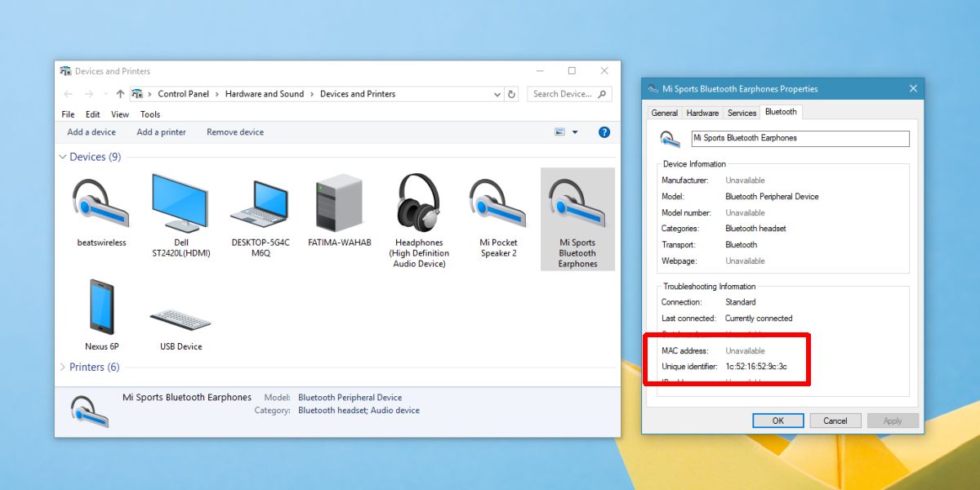Select the Bluetooth tab
Viewport: 980px width, 490px height.
coord(781,112)
